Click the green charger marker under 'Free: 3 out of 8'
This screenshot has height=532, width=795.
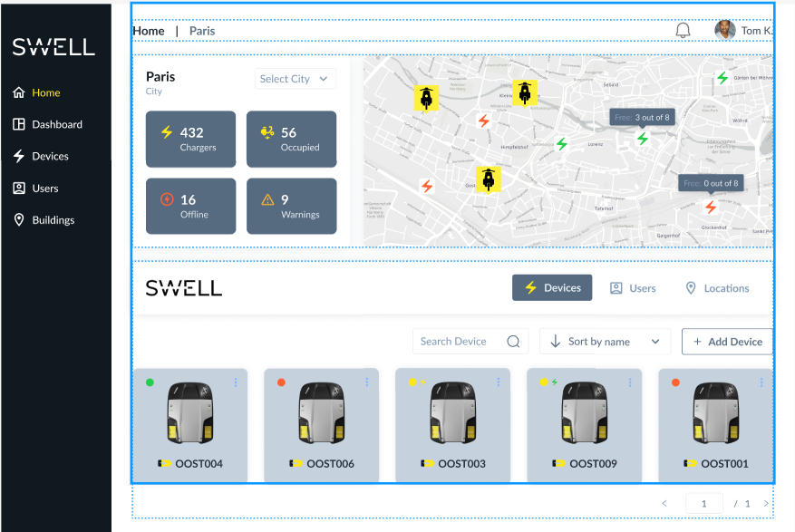point(643,139)
